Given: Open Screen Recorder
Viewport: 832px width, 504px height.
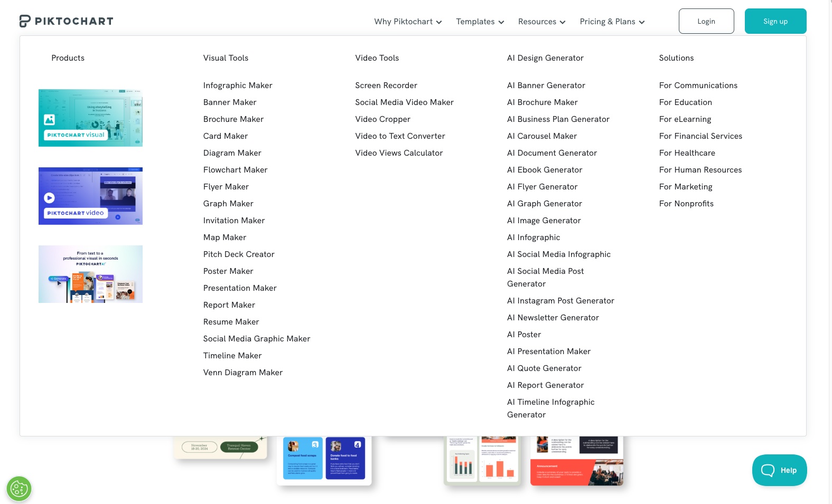Looking at the screenshot, I should pos(386,85).
